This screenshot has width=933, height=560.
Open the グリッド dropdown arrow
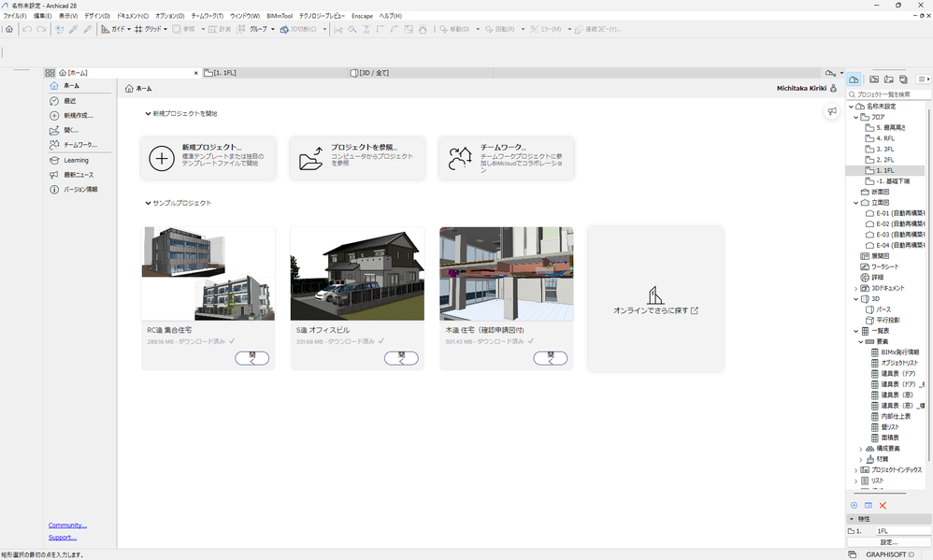[x=165, y=29]
